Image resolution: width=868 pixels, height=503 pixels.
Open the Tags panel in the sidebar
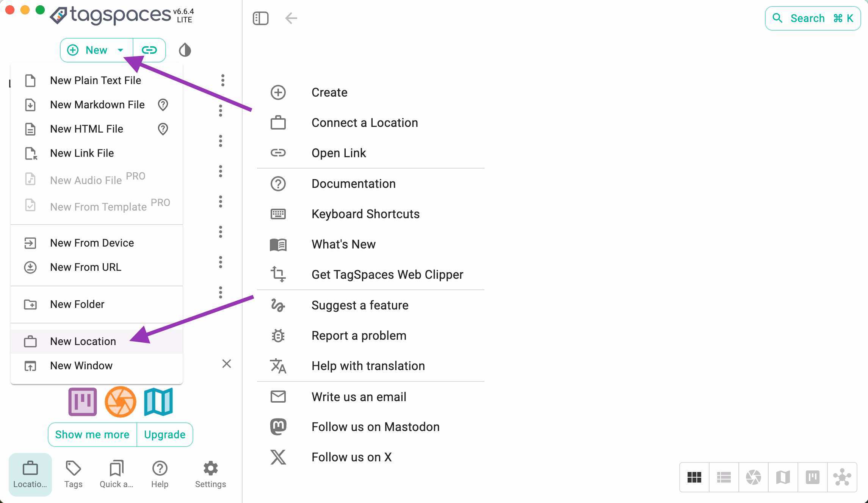coord(74,473)
